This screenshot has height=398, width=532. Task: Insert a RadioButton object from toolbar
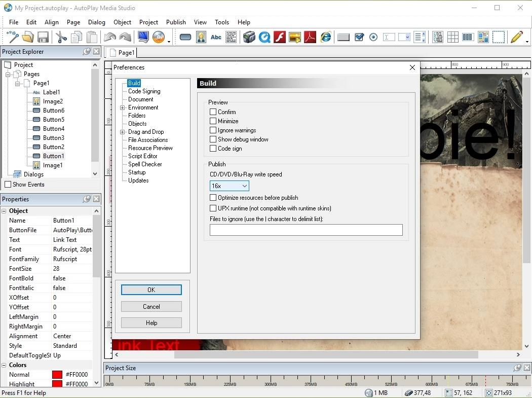point(373,37)
